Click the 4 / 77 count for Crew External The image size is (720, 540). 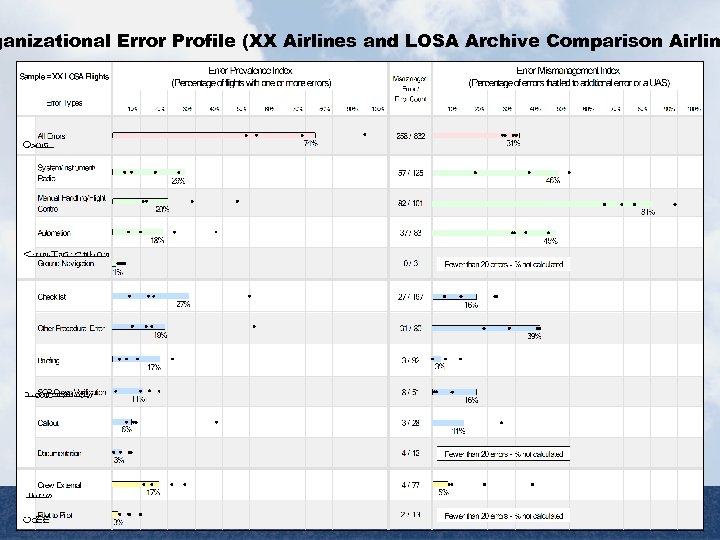[411, 485]
